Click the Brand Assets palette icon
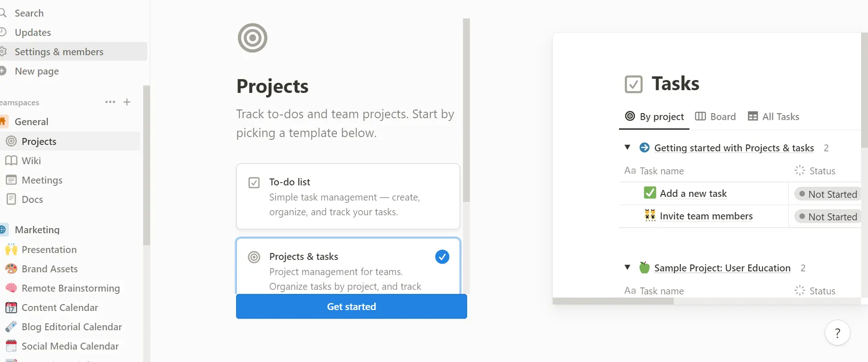This screenshot has width=868, height=362. (x=11, y=269)
